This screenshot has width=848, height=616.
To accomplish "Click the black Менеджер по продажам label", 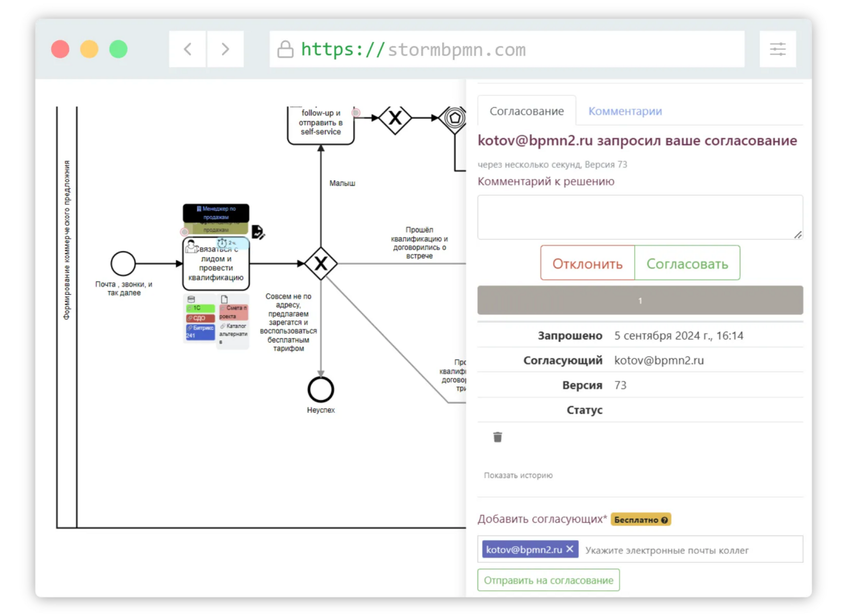I will pyautogui.click(x=216, y=212).
